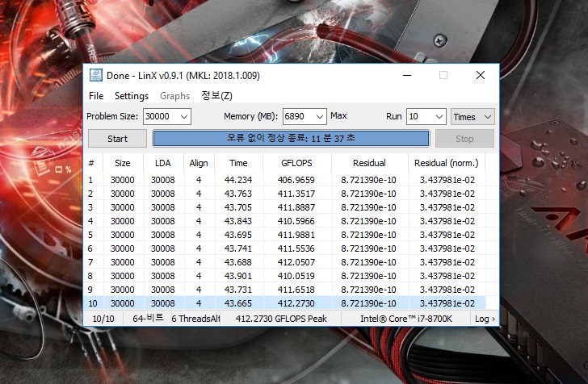
Task: Click the Max memory label
Action: pos(338,115)
